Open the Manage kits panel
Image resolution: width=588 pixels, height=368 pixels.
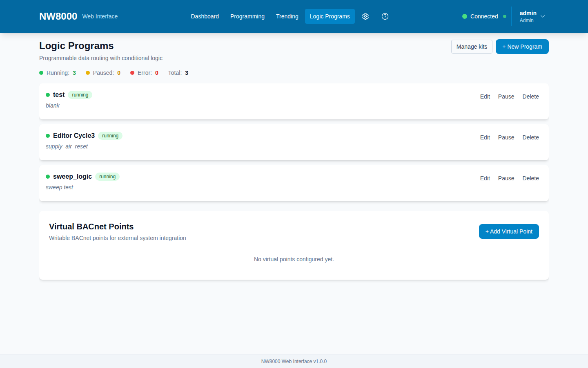[472, 47]
